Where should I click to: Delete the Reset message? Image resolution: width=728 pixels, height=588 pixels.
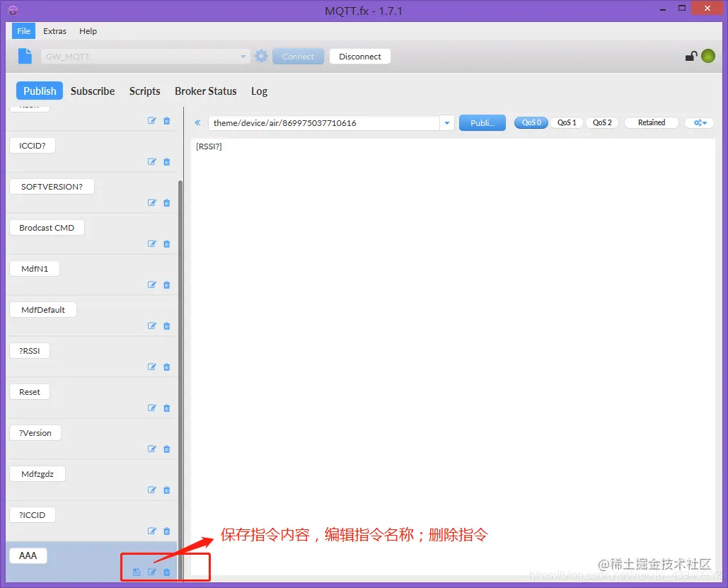click(167, 408)
